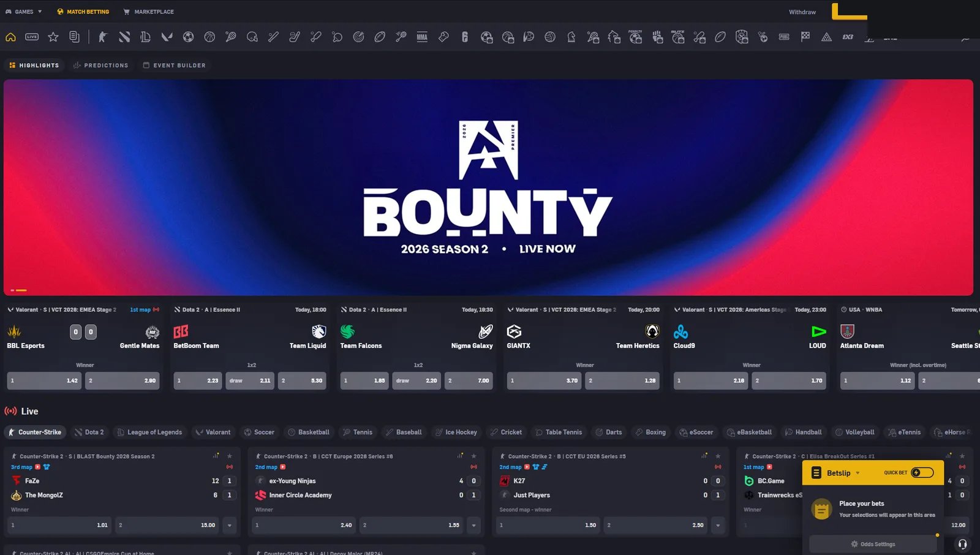Viewport: 980px width, 555px height.
Task: Select the tennis racket icon in sports bar
Action: 231,37
